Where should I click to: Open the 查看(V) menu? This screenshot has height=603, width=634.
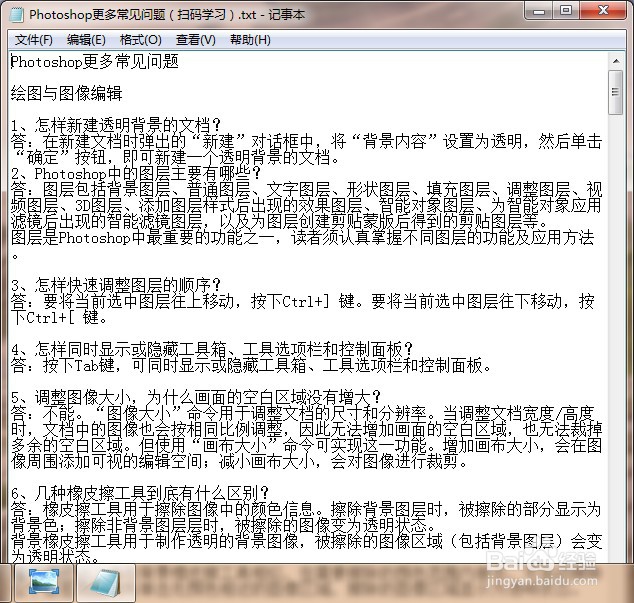(x=196, y=40)
